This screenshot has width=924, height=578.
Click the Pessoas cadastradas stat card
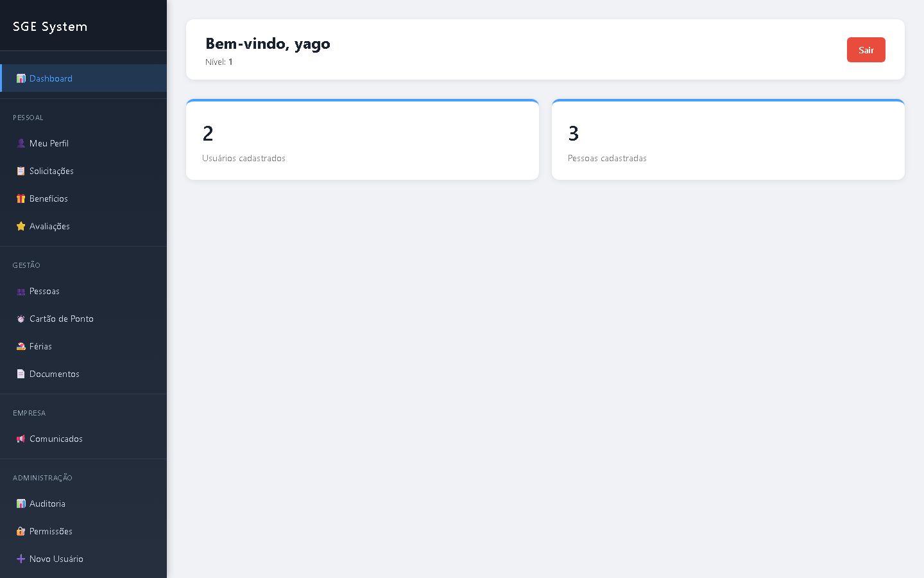coord(728,140)
